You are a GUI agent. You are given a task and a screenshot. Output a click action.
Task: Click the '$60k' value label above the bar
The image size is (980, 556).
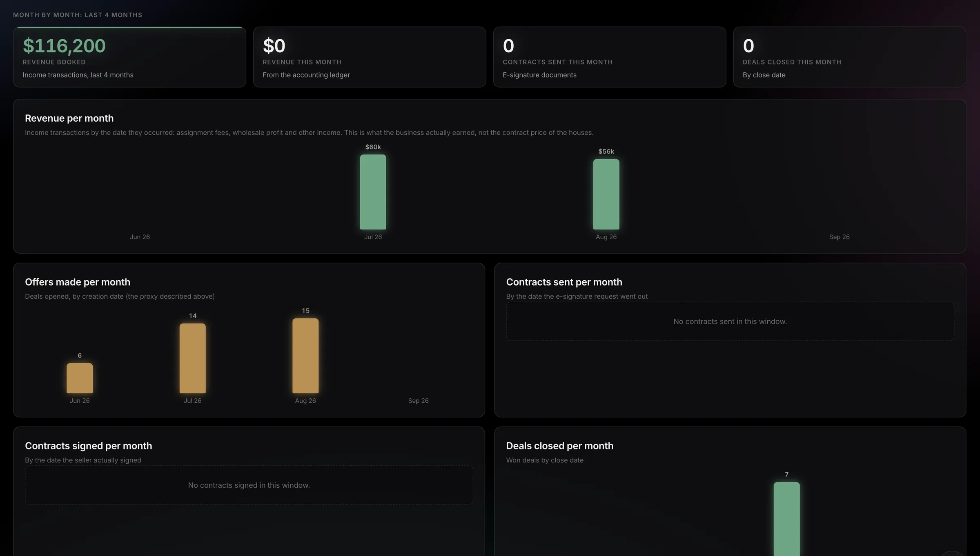(x=373, y=147)
